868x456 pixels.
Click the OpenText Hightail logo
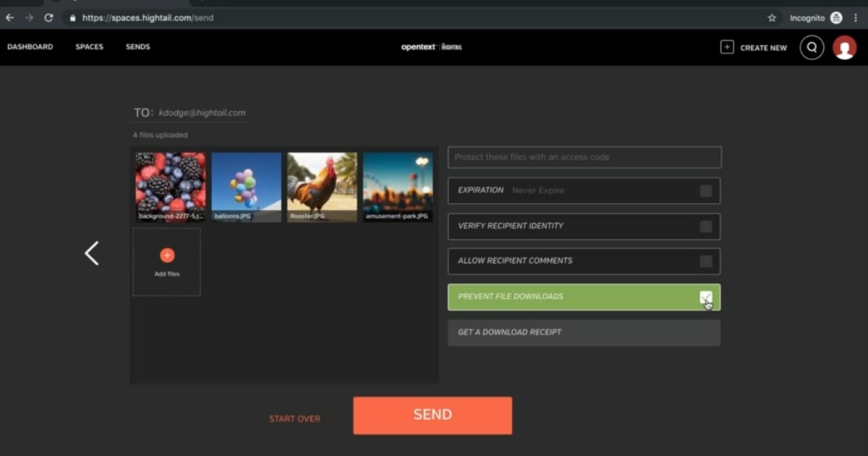click(432, 47)
